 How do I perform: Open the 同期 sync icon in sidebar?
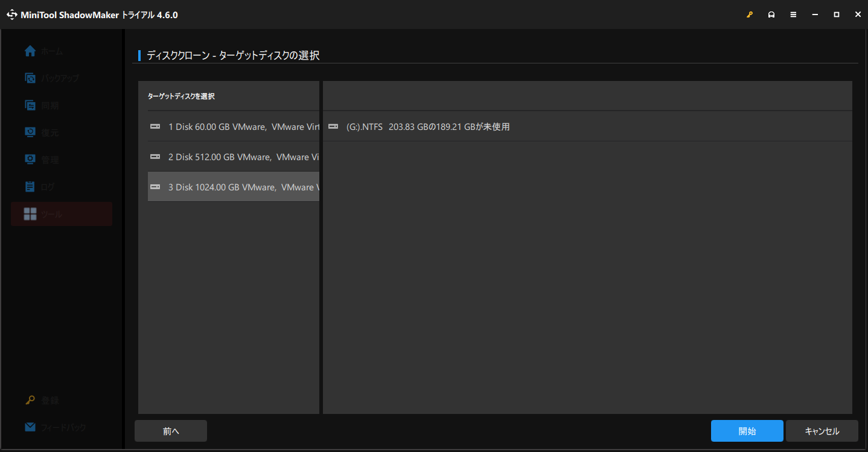30,105
